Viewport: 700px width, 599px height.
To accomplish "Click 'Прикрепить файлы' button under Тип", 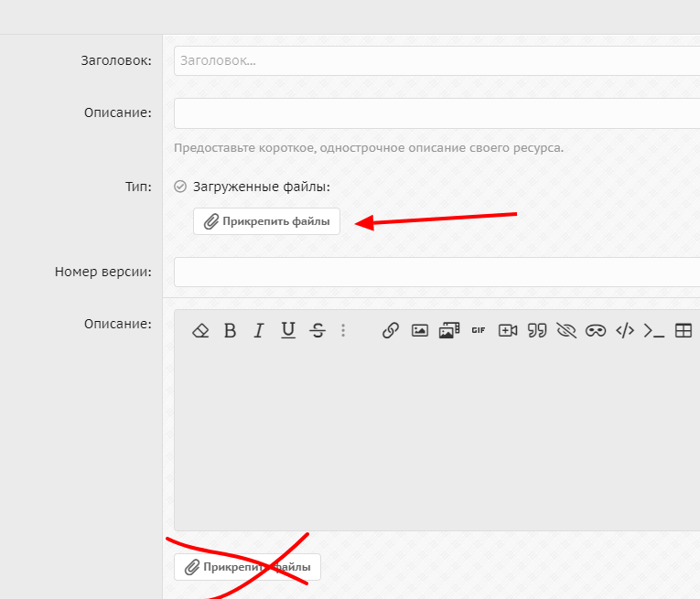I will coord(266,221).
